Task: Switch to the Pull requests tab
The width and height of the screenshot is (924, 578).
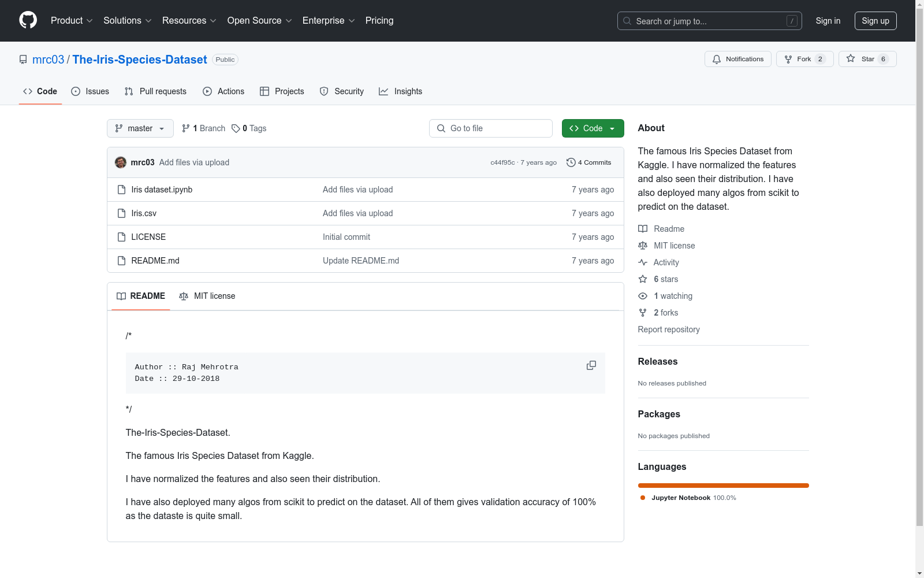Action: [x=155, y=91]
